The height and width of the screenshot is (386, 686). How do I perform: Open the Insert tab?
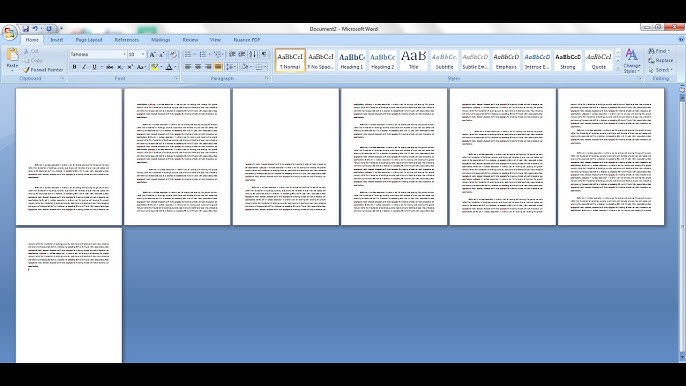pyautogui.click(x=56, y=40)
